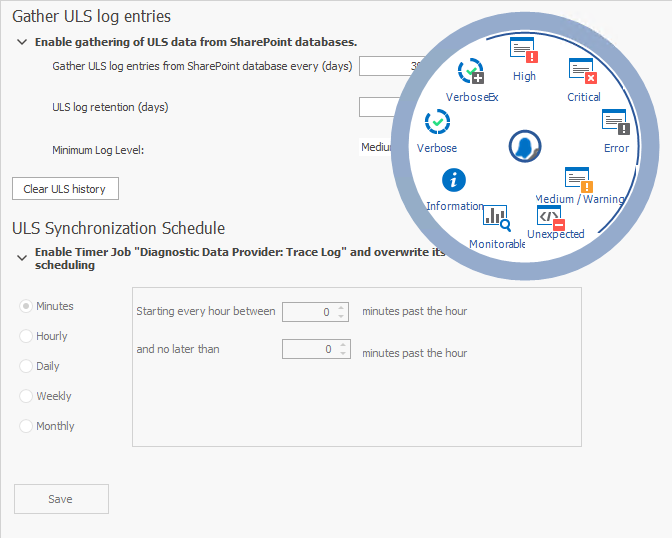Viewport: 672px width, 538px height.
Task: Collapse the Enable gathering of ULS data section
Action: (22, 43)
